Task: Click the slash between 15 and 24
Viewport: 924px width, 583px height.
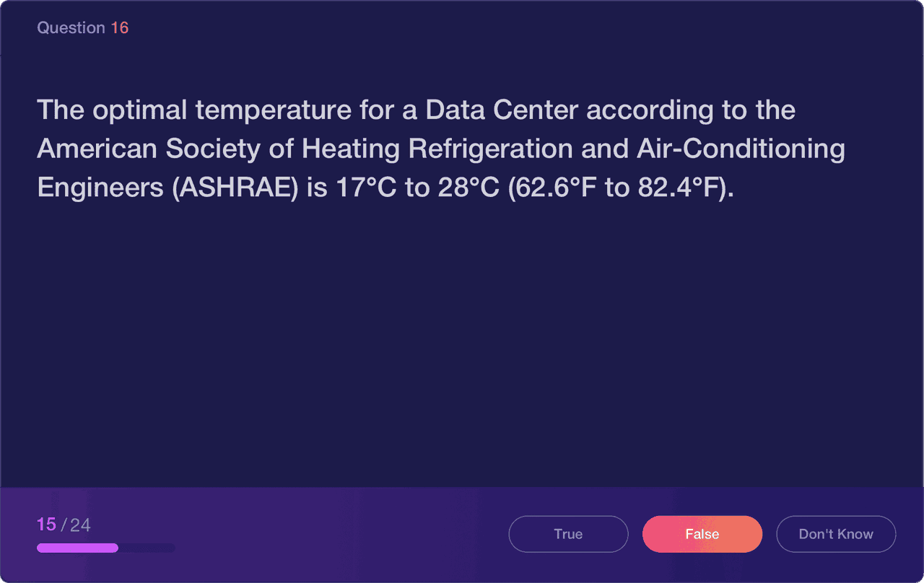Action: 64,525
